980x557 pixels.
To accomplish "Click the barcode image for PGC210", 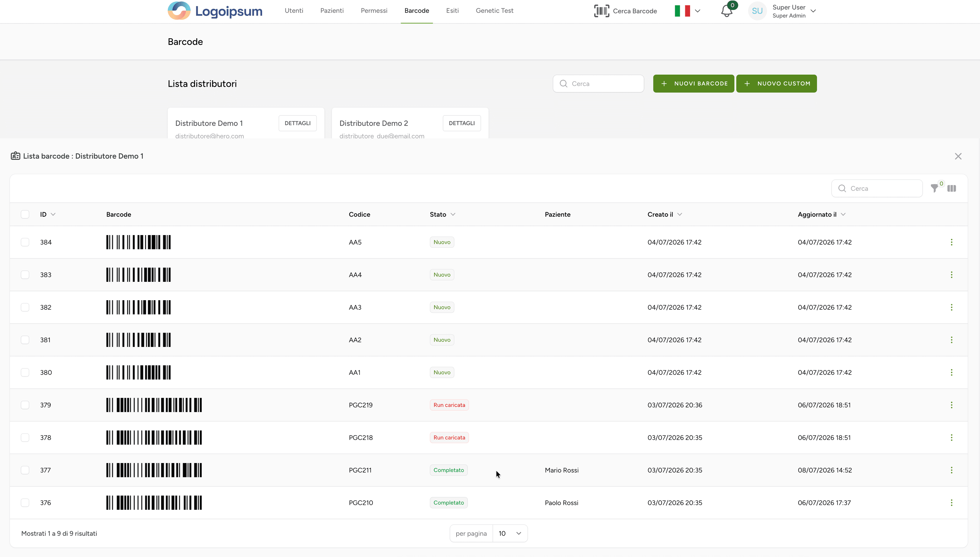I will tap(154, 502).
